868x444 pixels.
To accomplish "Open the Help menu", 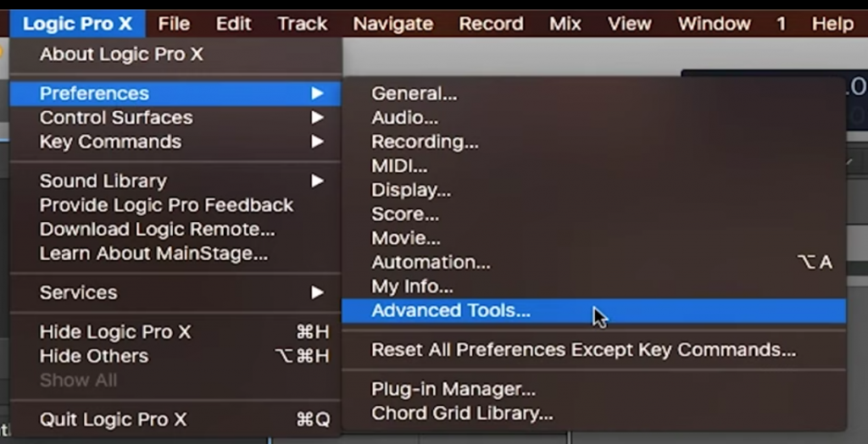I will 832,24.
